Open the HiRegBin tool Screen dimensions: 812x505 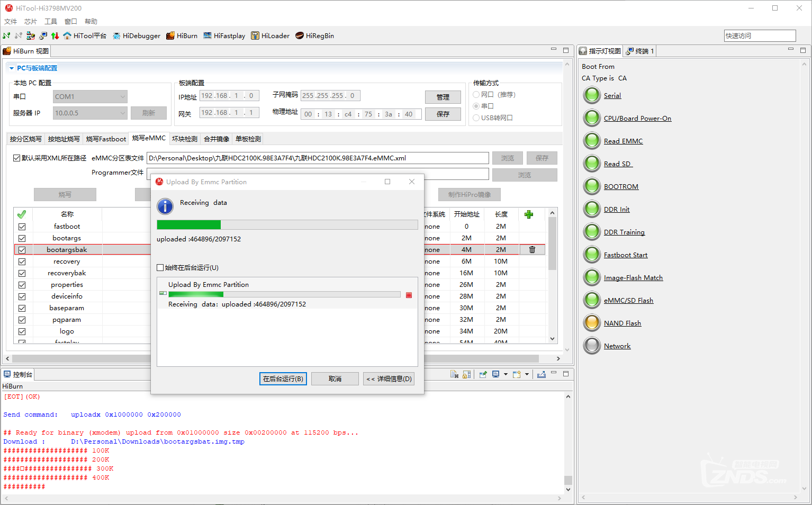(x=314, y=36)
